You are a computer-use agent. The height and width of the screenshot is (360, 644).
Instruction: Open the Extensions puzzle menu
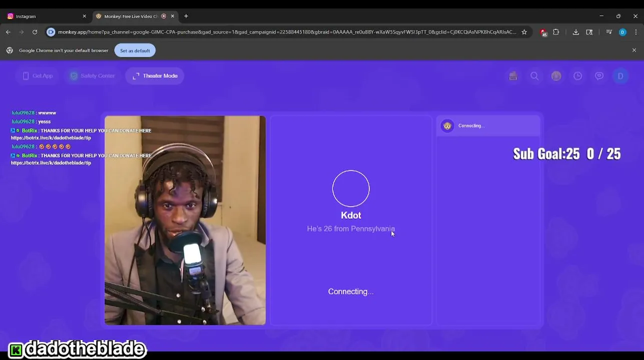coord(556,32)
